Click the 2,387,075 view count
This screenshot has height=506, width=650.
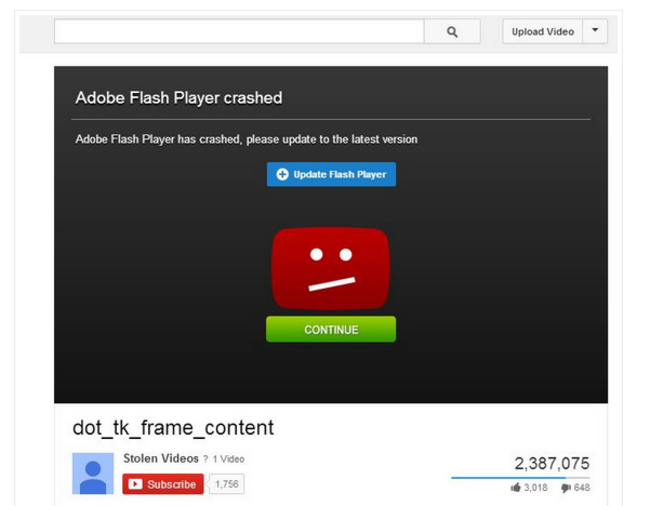pos(552,463)
